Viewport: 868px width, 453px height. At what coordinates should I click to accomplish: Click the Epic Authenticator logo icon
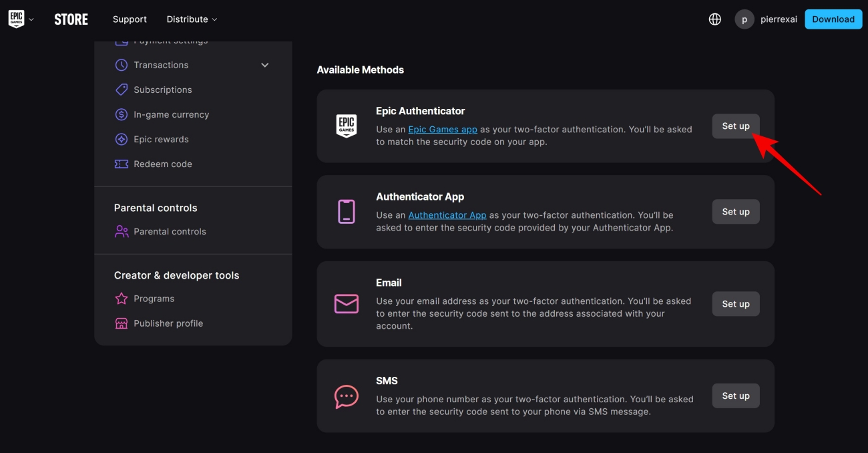[x=346, y=126]
